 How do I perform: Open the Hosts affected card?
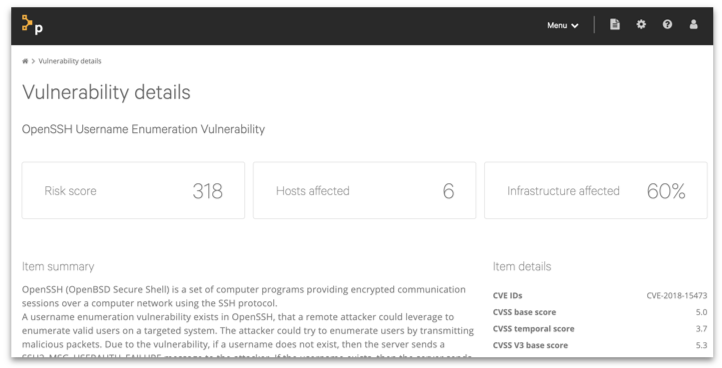click(x=364, y=190)
